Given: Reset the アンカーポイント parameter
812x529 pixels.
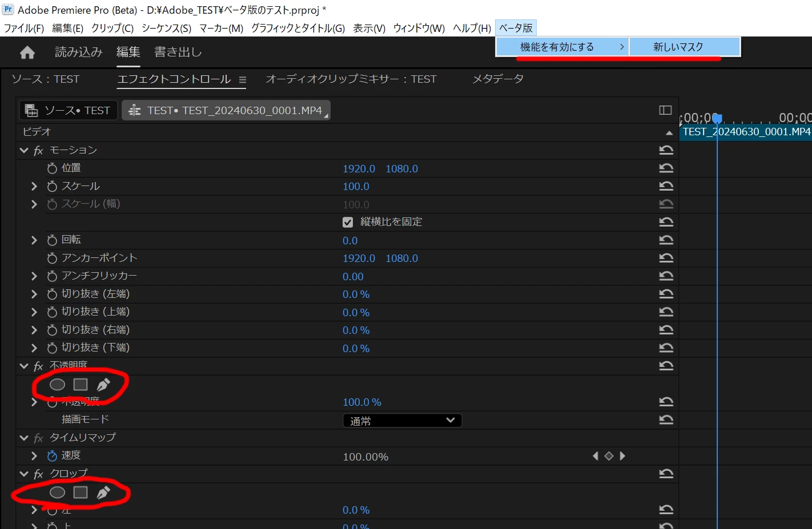Looking at the screenshot, I should click(666, 257).
